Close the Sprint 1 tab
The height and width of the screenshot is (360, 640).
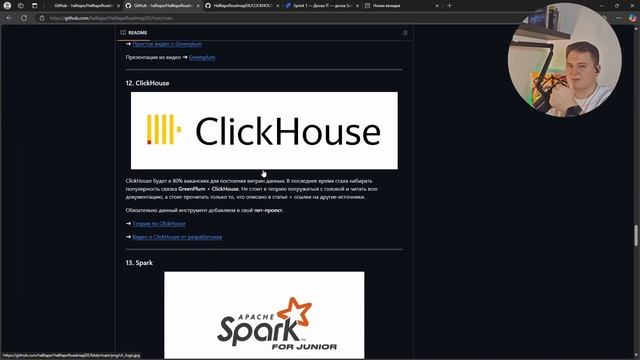click(x=357, y=6)
